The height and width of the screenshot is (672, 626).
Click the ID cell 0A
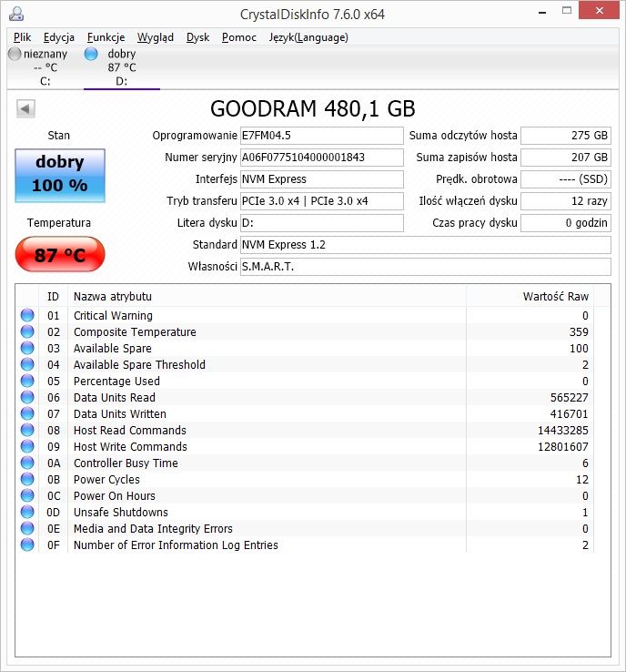coord(54,463)
